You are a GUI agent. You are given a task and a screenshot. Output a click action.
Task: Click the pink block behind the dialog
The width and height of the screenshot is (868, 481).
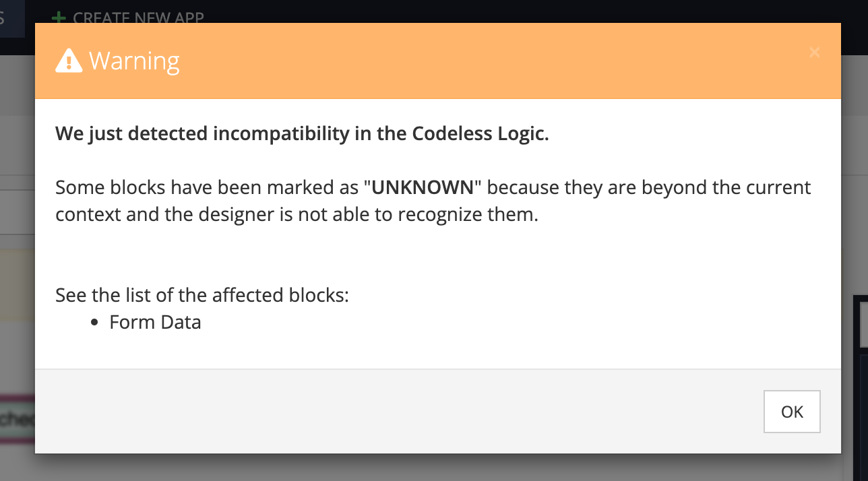pyautogui.click(x=18, y=418)
